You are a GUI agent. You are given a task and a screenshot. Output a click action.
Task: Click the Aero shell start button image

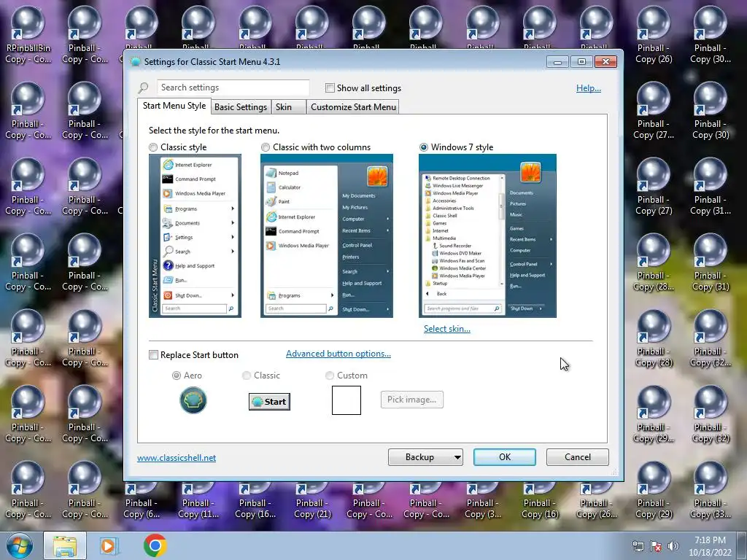193,400
